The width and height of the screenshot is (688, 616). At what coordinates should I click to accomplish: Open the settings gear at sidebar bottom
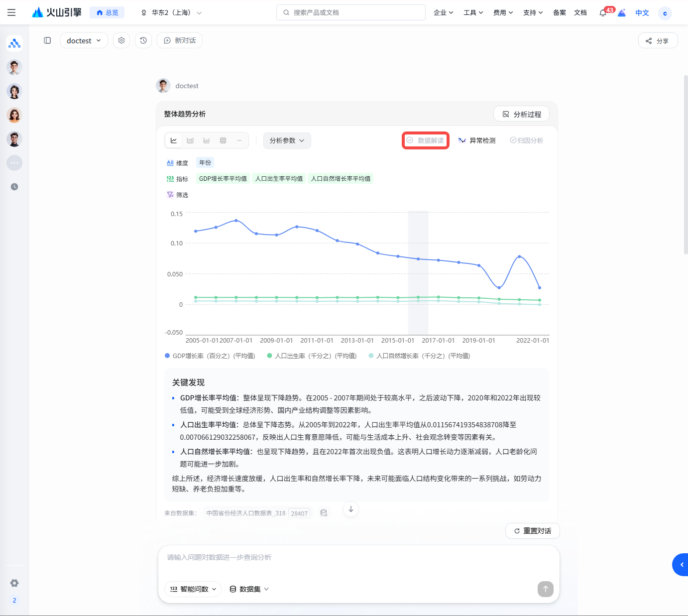coord(14,583)
